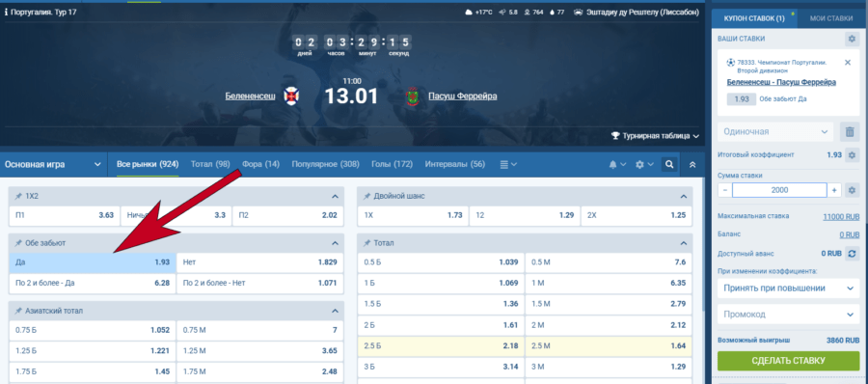Pin the Азиатский тотал market
This screenshot has height=384, width=868.
click(x=18, y=311)
